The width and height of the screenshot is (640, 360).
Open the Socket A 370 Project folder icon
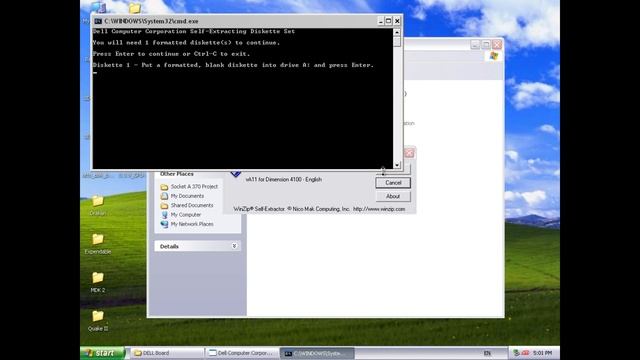164,187
